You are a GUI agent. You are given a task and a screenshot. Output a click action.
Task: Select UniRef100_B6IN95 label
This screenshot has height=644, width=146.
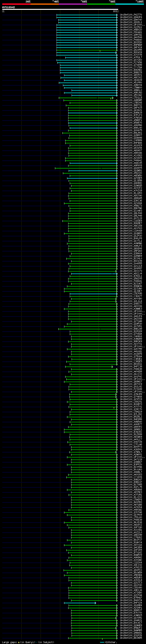pyautogui.click(x=131, y=638)
